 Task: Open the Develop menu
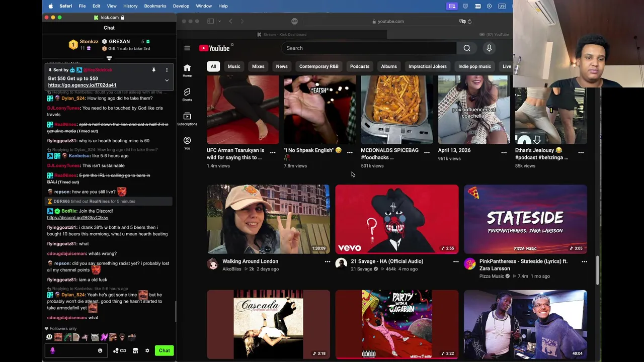point(181,6)
